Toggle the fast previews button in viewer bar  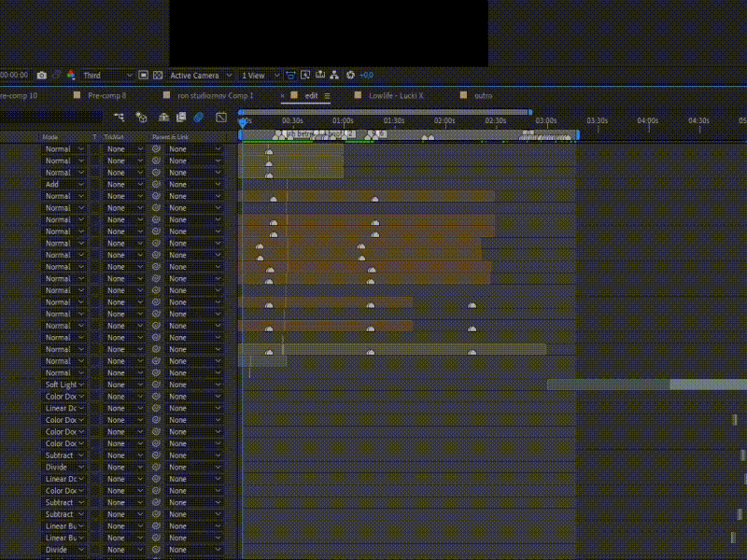point(290,76)
